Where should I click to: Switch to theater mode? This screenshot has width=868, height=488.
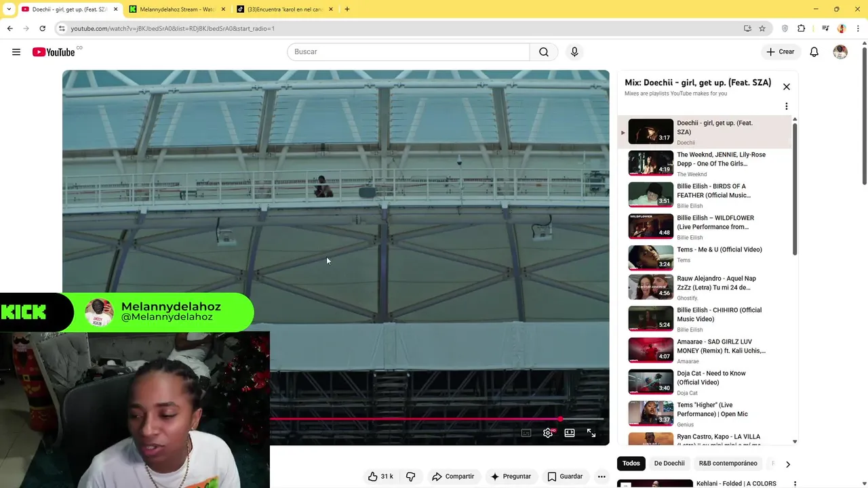coord(570,433)
